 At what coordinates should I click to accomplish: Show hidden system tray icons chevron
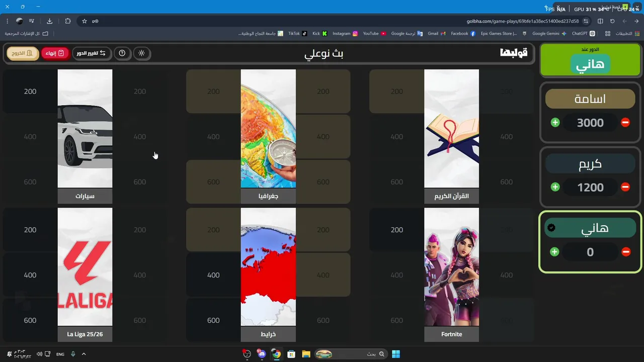(x=84, y=354)
